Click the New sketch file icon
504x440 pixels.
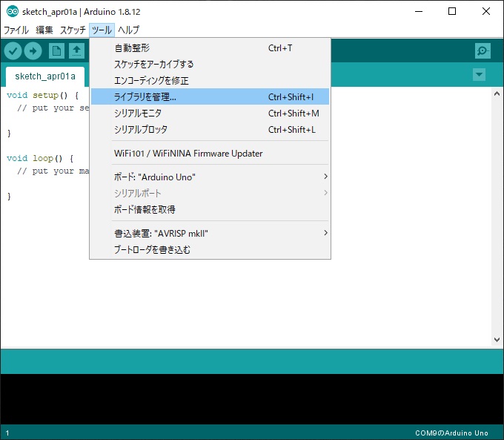[56, 51]
